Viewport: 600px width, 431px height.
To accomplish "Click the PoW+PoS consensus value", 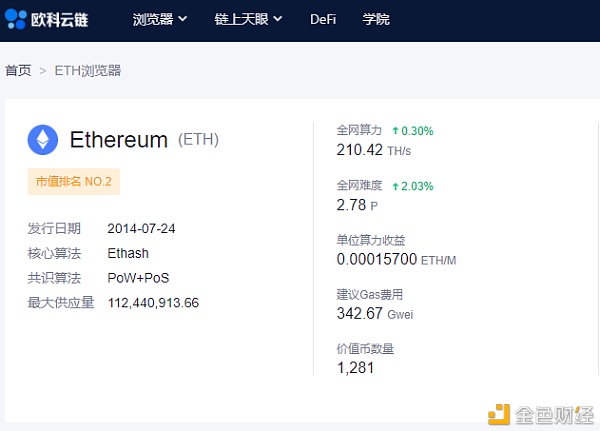I will (x=138, y=278).
